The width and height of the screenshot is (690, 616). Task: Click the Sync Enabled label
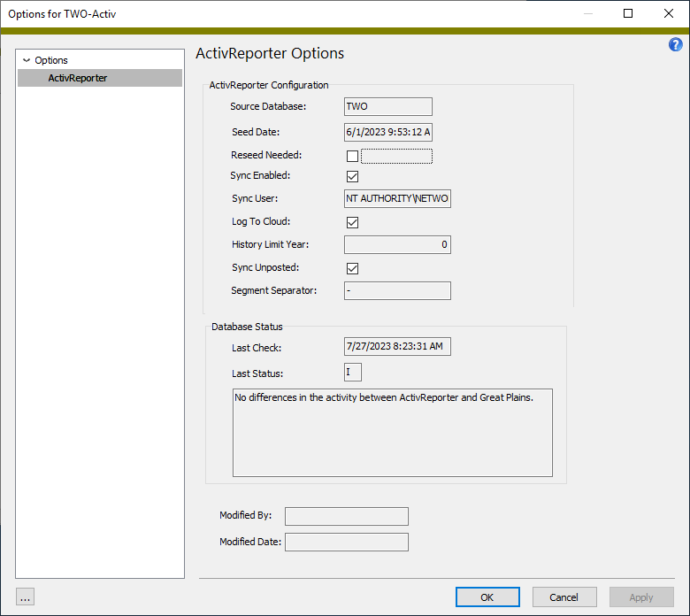(x=260, y=175)
